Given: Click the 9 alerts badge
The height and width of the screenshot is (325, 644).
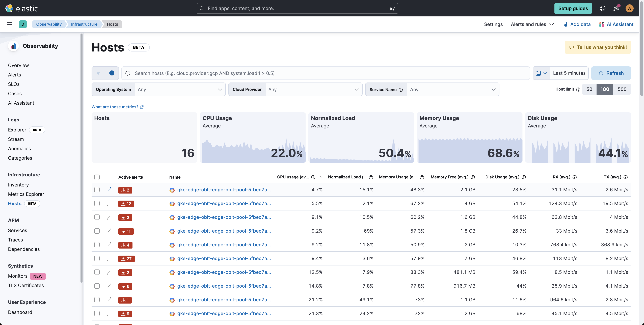Looking at the screenshot, I should 125,314.
